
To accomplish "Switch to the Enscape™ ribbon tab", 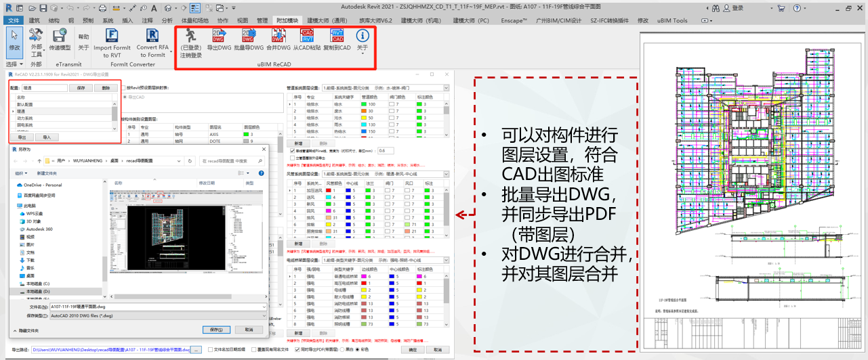I will pyautogui.click(x=516, y=20).
